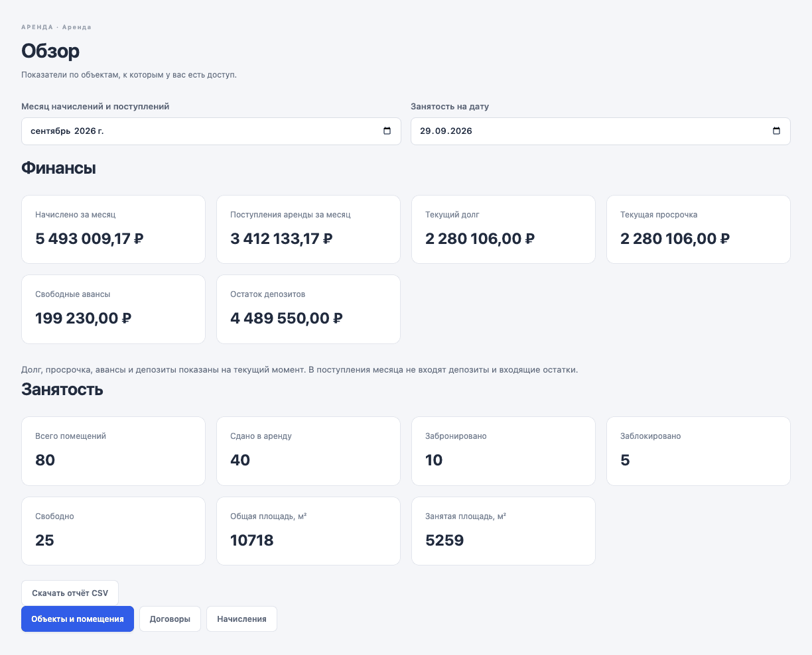Click the Забронировано value 10
812x655 pixels.
(x=434, y=460)
